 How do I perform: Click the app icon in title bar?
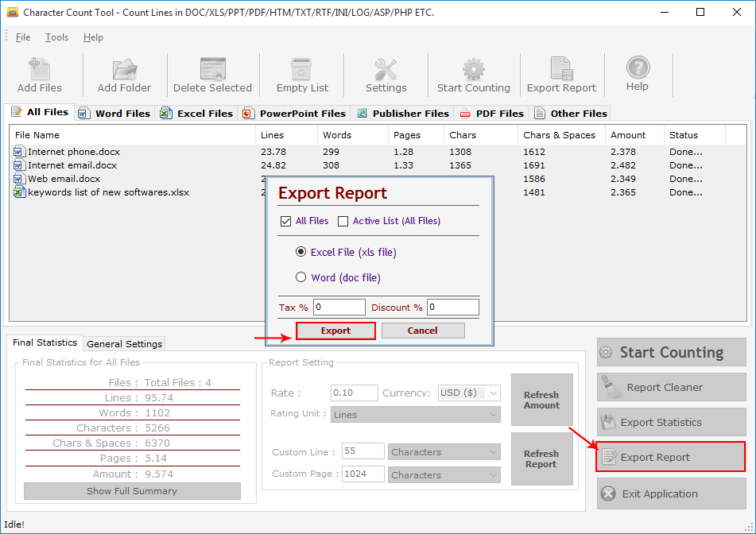(12, 12)
